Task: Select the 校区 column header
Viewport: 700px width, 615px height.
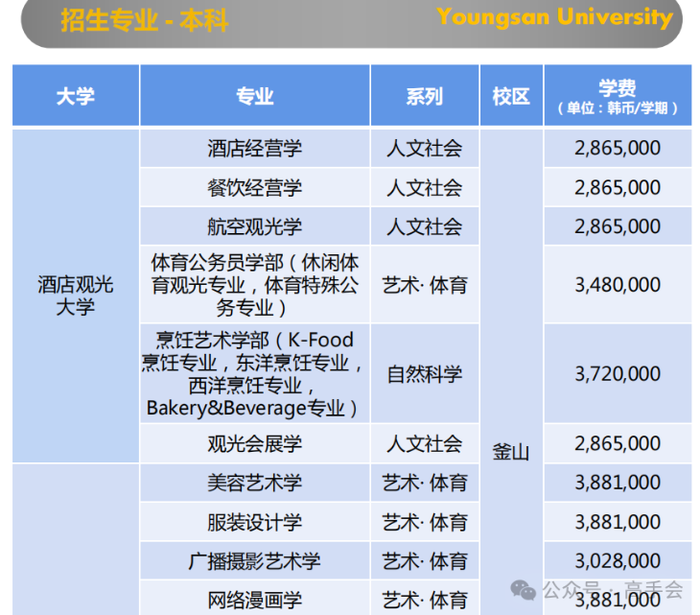Action: pyautogui.click(x=511, y=96)
